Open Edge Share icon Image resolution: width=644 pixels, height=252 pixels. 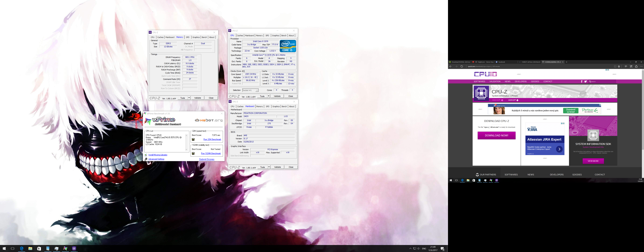636,66
